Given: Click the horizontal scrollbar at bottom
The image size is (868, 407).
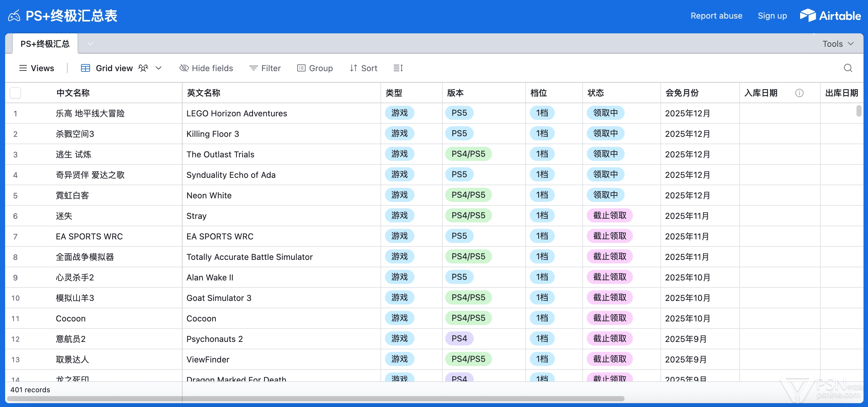Looking at the screenshot, I should coord(315,399).
